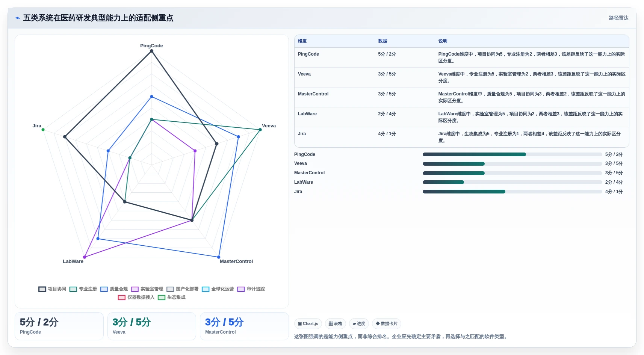Click the MasterControl progress bar

coord(512,173)
